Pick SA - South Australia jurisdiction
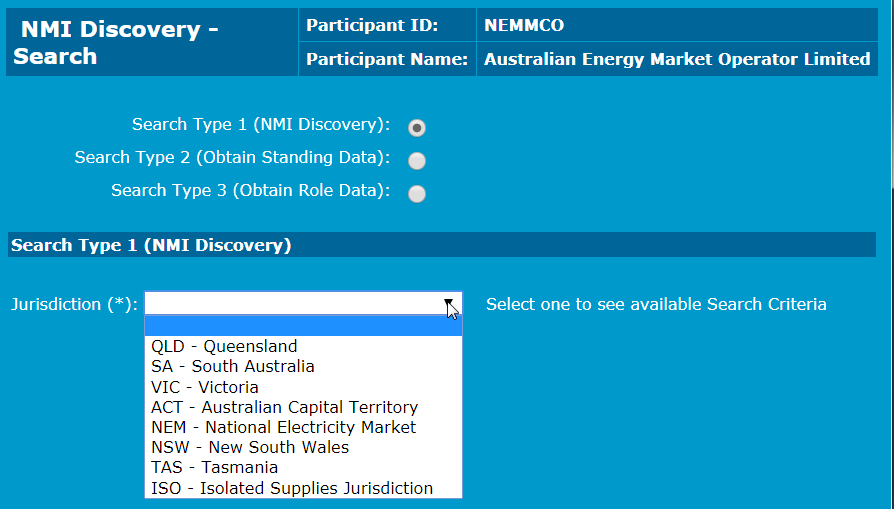The width and height of the screenshot is (894, 509). point(303,367)
